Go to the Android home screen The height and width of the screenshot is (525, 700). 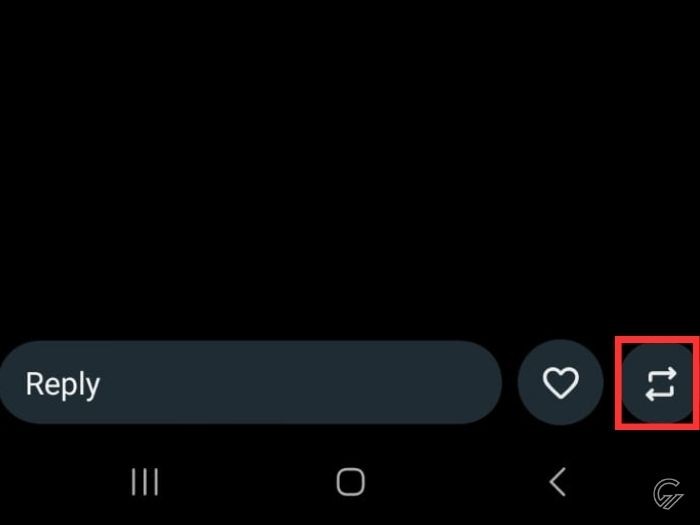[x=350, y=482]
